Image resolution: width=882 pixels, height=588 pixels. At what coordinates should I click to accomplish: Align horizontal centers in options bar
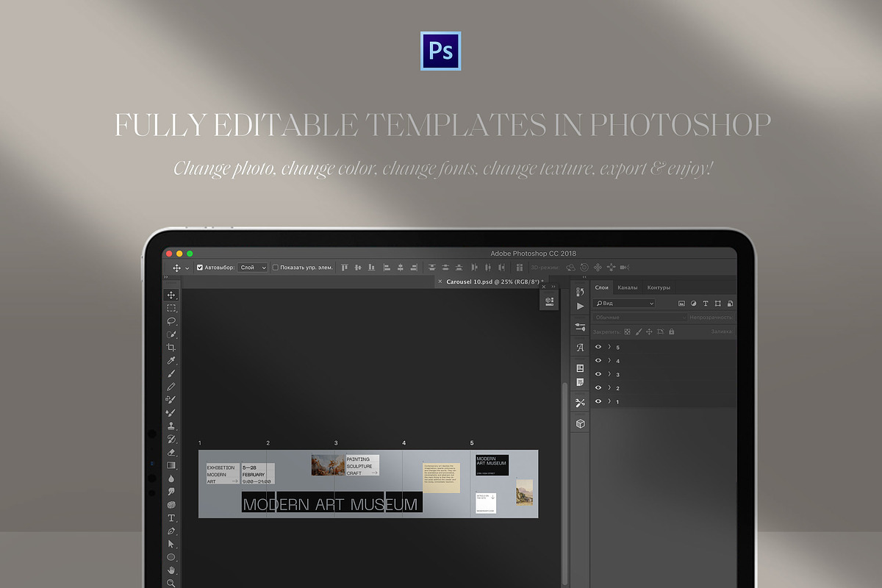click(x=400, y=268)
